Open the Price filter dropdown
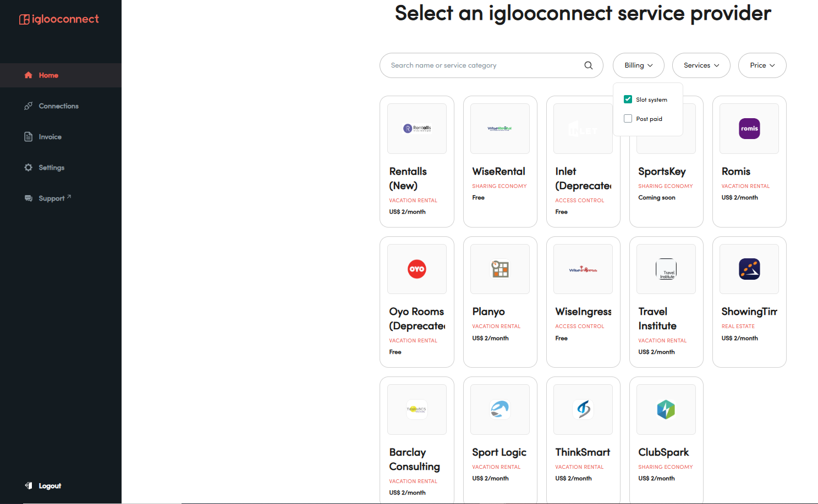Viewport: 818px width, 504px height. pyautogui.click(x=762, y=65)
